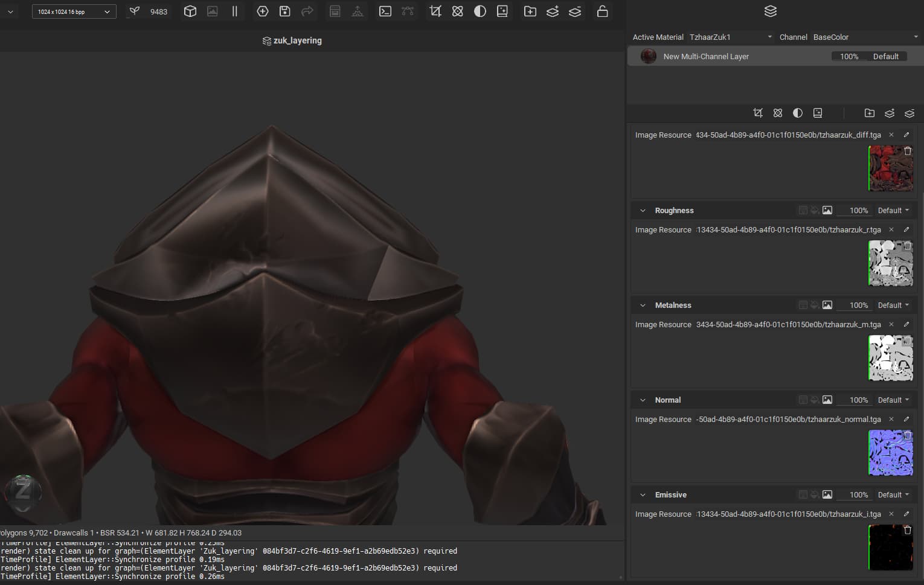Click the image icon in the Emissive row
Viewport: 924px width, 585px height.
pos(827,494)
